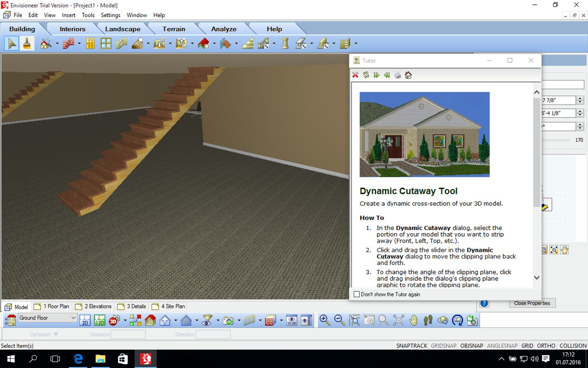Toggle COLLISION in the status bar
This screenshot has height=368, width=588.
(573, 346)
